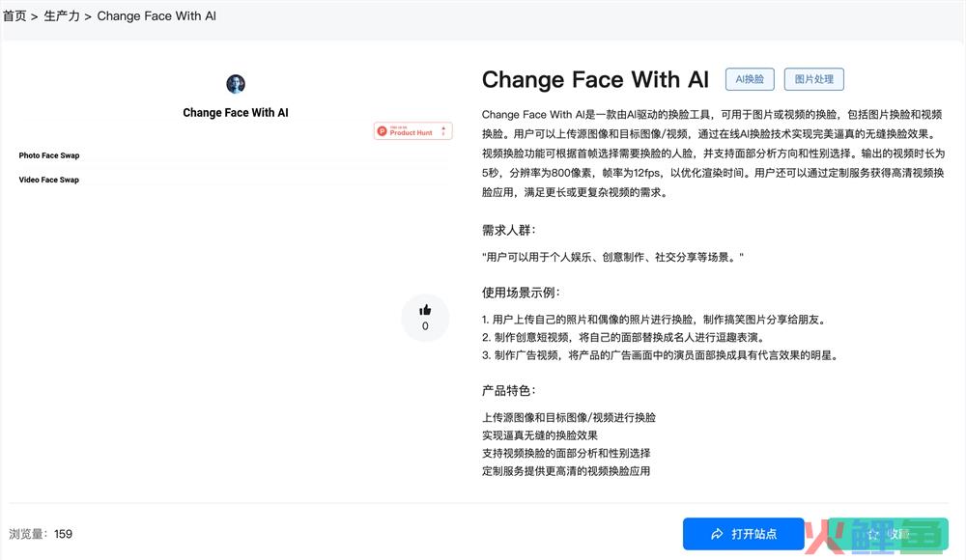
Task: Click the Change Face With AI breadcrumb
Action: pos(156,16)
